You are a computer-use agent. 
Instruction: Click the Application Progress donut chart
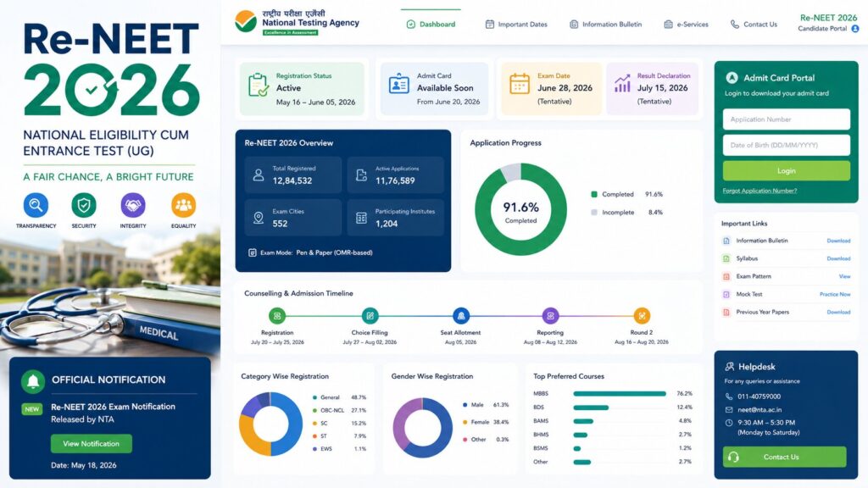click(x=521, y=209)
